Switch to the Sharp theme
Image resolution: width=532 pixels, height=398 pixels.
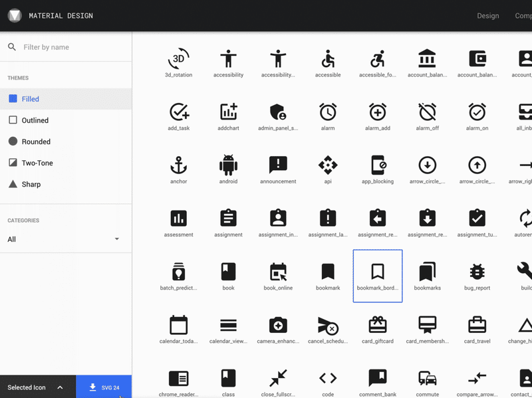[x=66, y=185]
